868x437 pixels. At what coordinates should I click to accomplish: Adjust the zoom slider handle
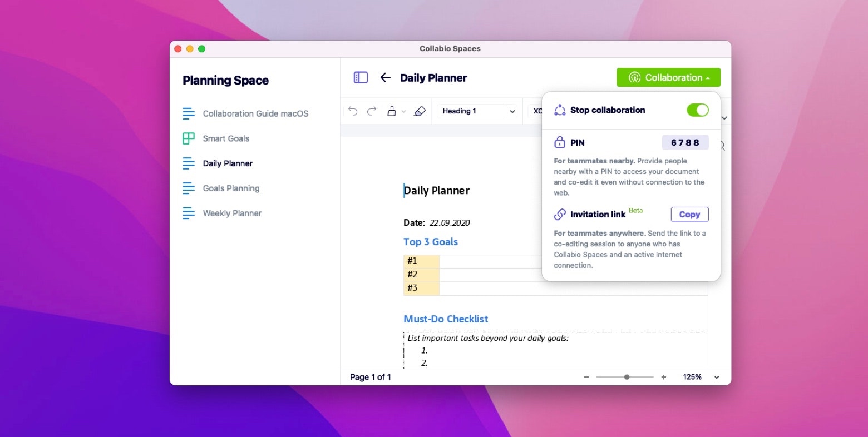[627, 377]
